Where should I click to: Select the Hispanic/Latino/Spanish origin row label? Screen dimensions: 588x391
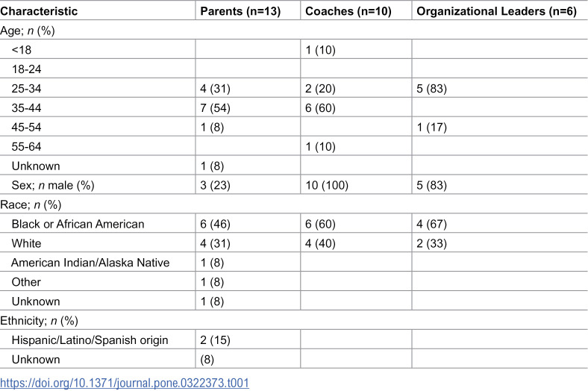click(x=90, y=340)
